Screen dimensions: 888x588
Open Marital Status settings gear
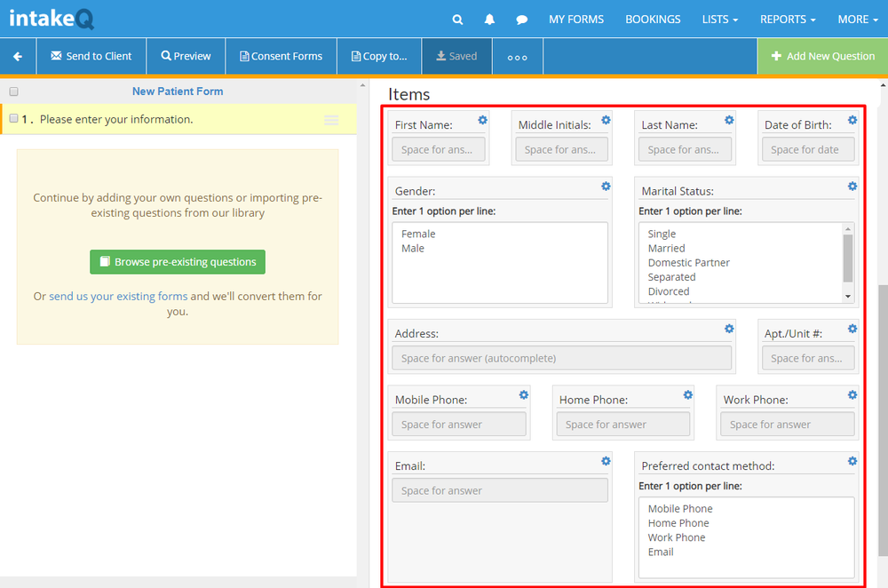[x=852, y=187]
